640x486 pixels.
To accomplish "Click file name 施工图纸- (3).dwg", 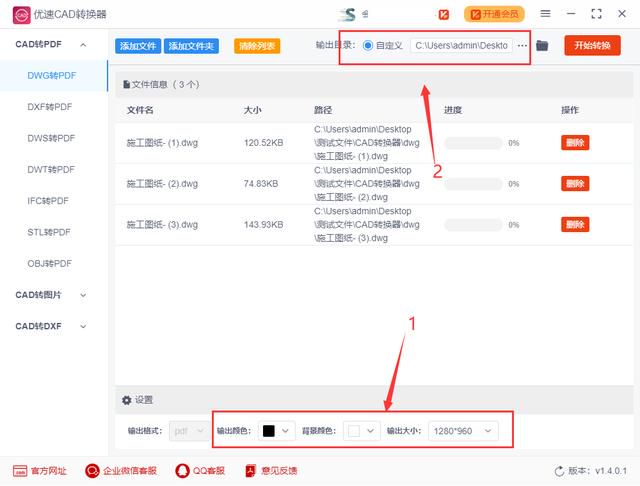I will coord(162,225).
